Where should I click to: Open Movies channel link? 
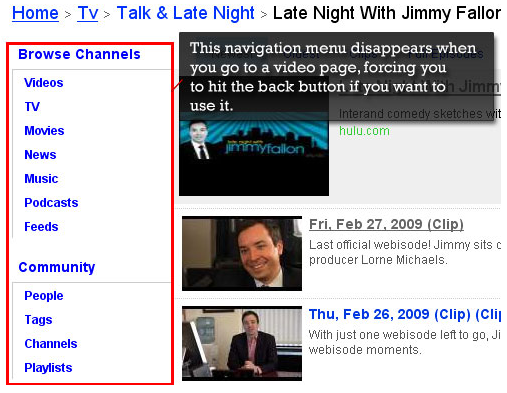44,131
